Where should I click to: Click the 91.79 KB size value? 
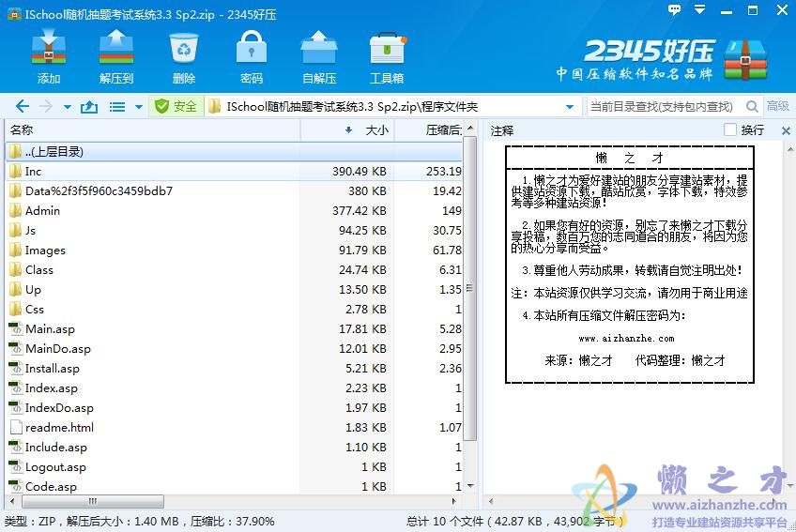pos(362,251)
